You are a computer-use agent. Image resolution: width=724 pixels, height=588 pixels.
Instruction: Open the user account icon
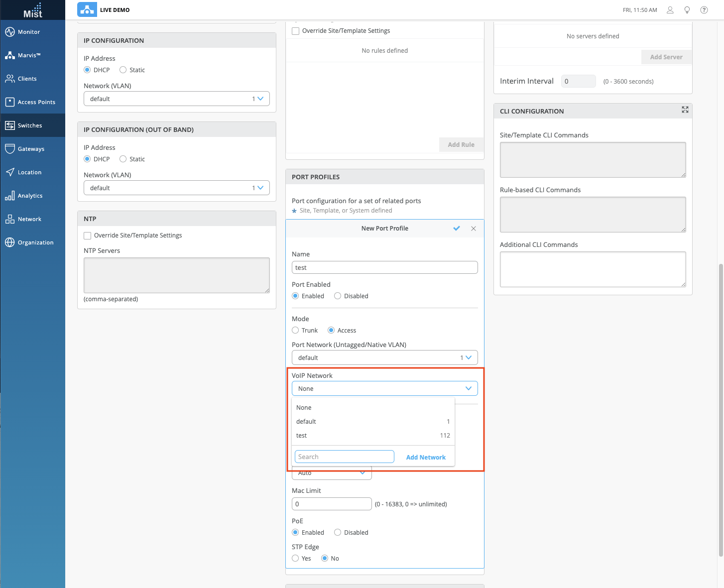(670, 10)
